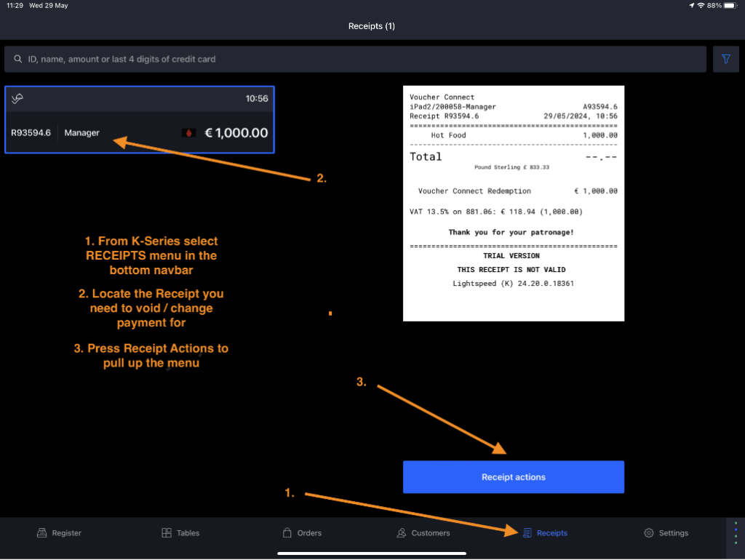Click the Settings gear icon

(648, 533)
